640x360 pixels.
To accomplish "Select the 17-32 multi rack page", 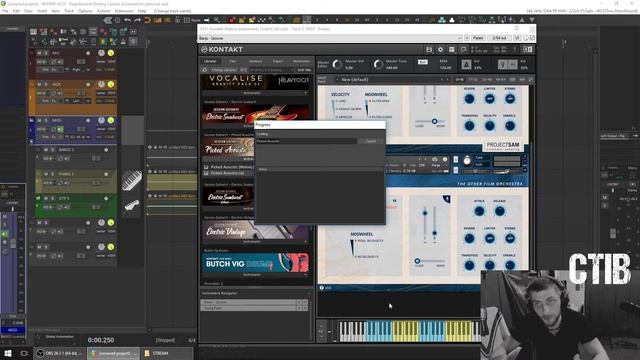I will point(473,80).
